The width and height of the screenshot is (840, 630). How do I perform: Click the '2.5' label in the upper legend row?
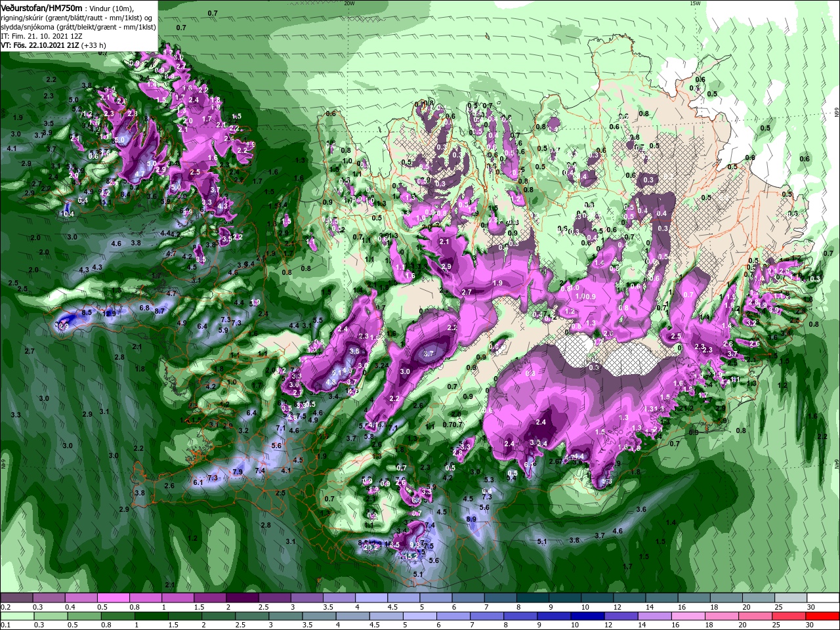(x=263, y=607)
